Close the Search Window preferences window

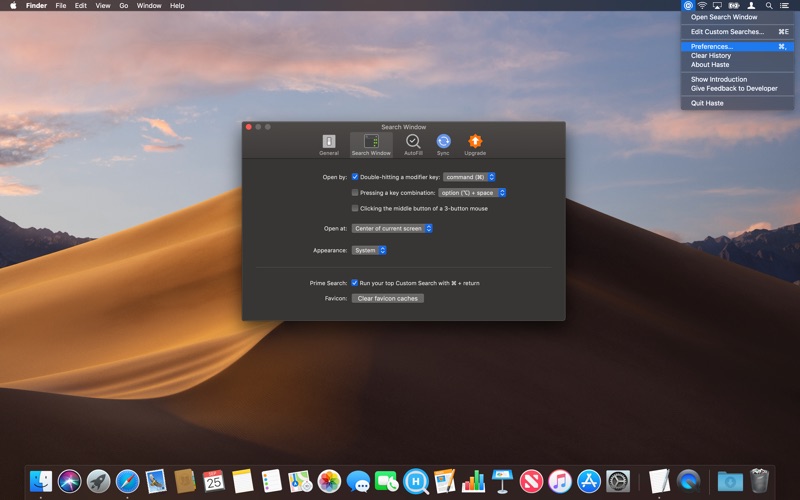click(249, 127)
